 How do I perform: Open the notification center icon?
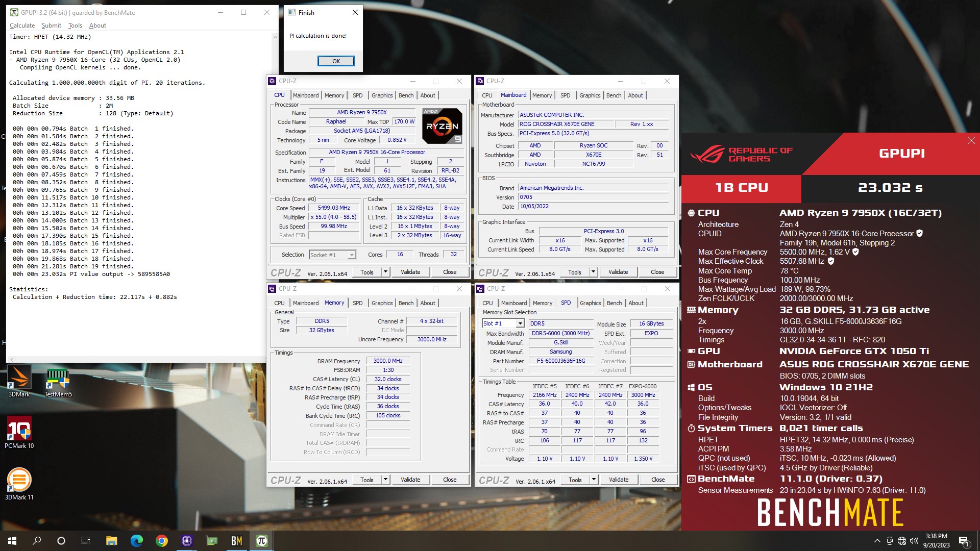coord(964,541)
